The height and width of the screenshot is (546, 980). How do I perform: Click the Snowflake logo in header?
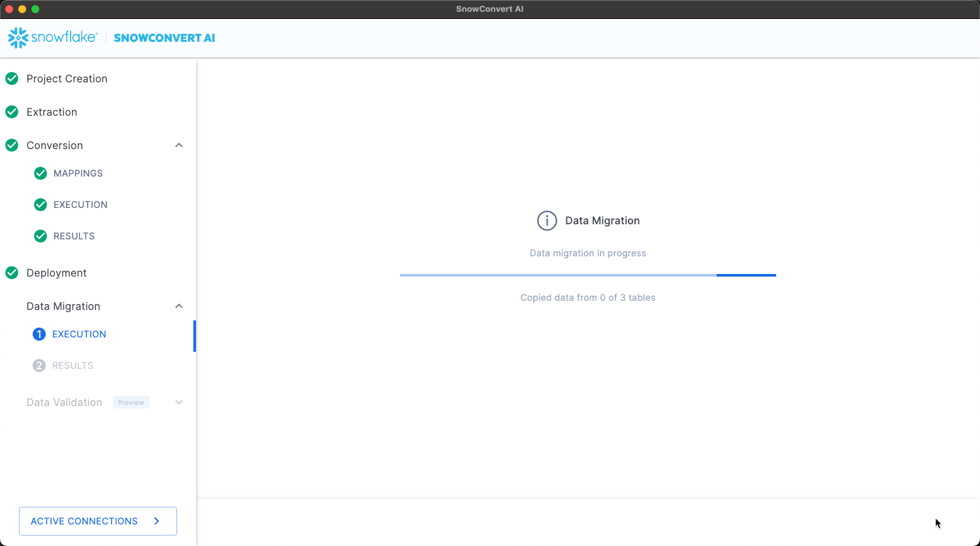tap(52, 38)
